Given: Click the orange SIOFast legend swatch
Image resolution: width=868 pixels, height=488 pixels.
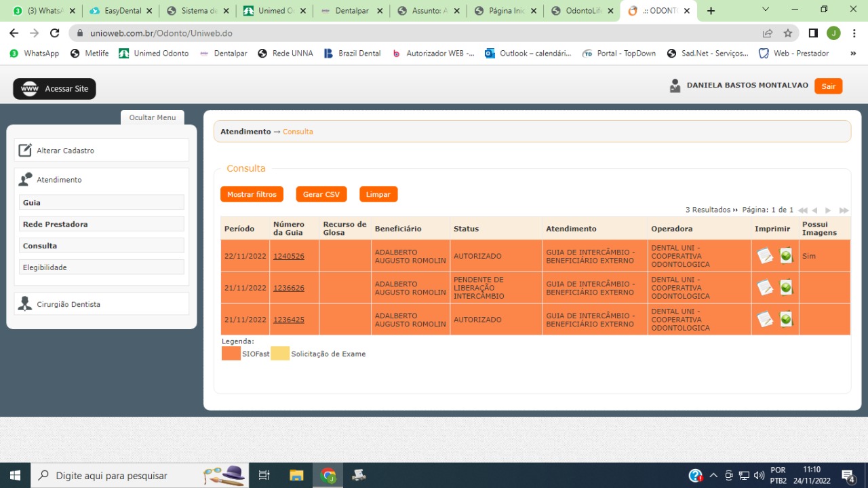Looking at the screenshot, I should tap(231, 354).
